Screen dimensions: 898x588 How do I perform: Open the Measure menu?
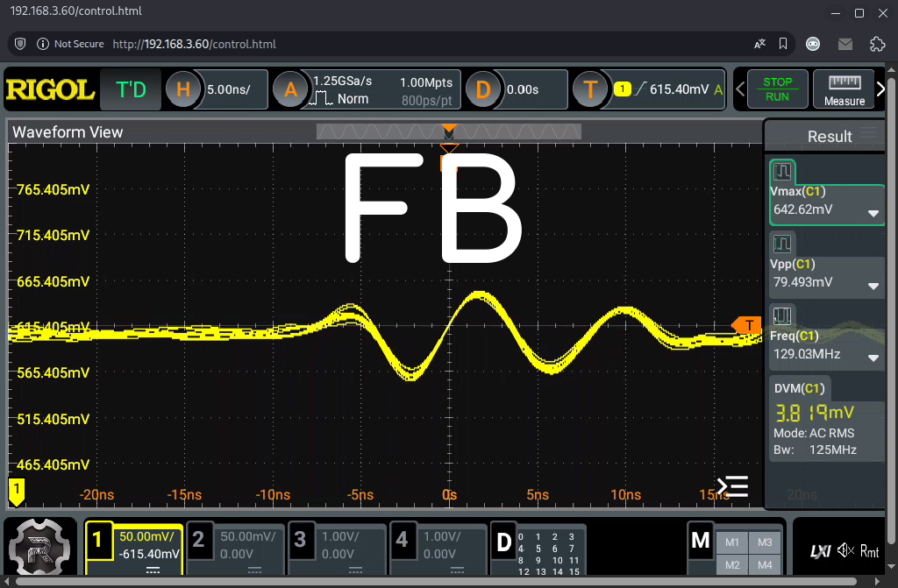click(845, 89)
